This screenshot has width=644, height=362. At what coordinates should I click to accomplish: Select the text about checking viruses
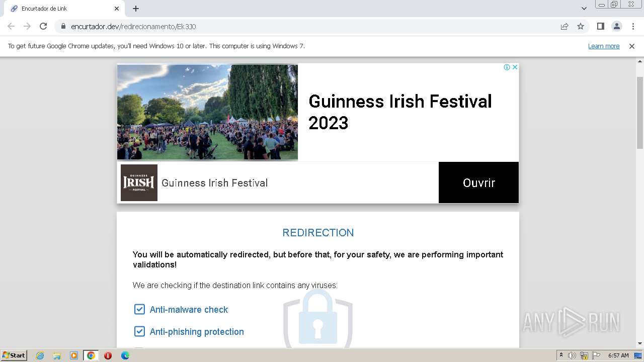point(235,286)
